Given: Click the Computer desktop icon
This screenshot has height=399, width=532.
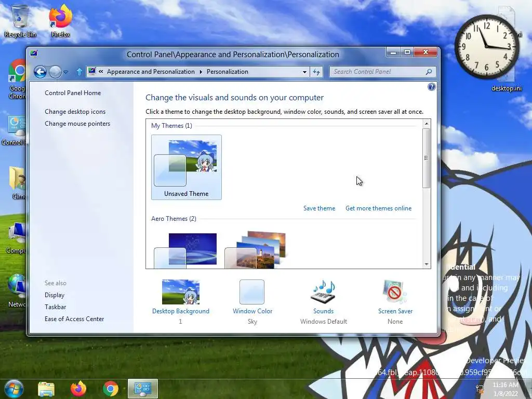Looking at the screenshot, I should (16, 237).
